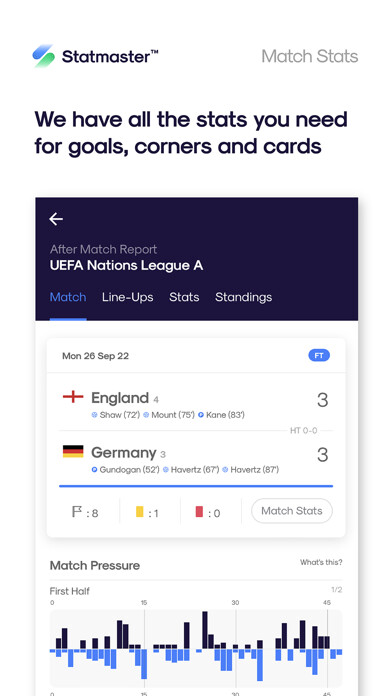Click the FT status badge
392x696 pixels.
point(319,356)
